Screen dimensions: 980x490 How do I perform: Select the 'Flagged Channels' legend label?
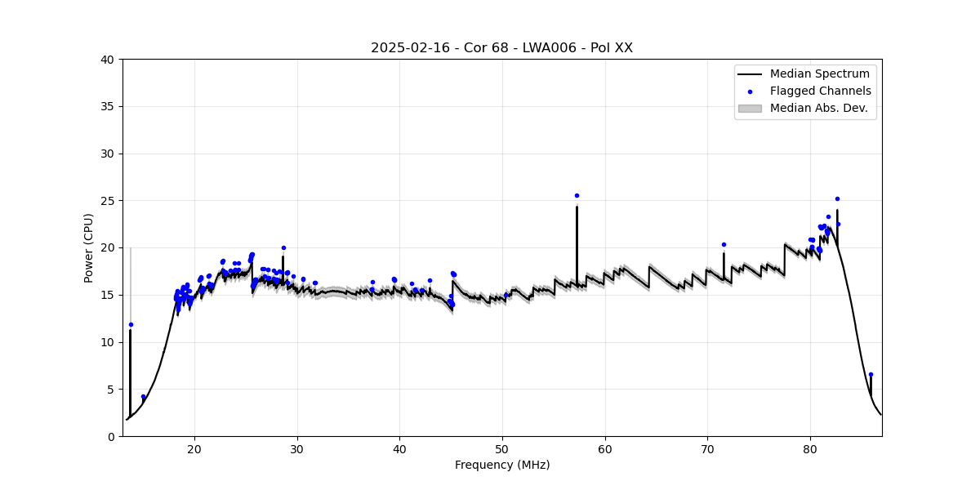tap(820, 91)
